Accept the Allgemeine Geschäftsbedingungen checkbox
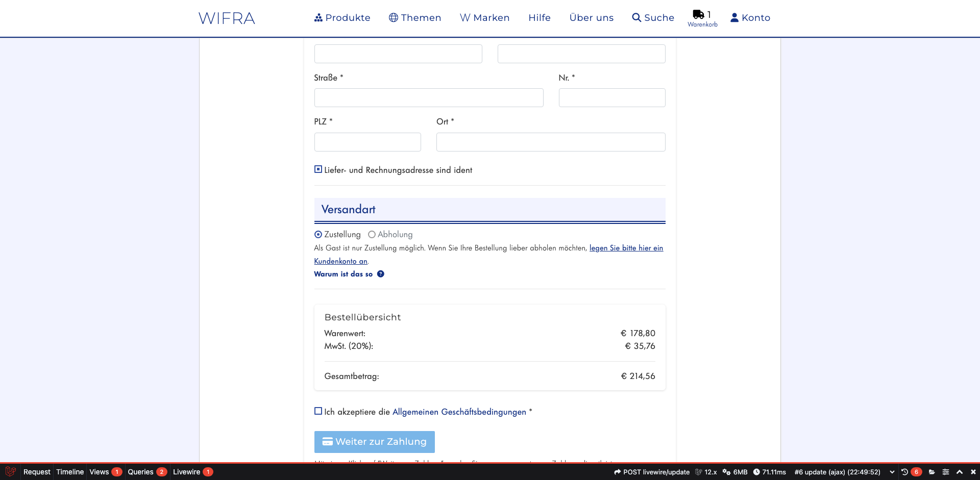980x480 pixels. click(x=318, y=411)
